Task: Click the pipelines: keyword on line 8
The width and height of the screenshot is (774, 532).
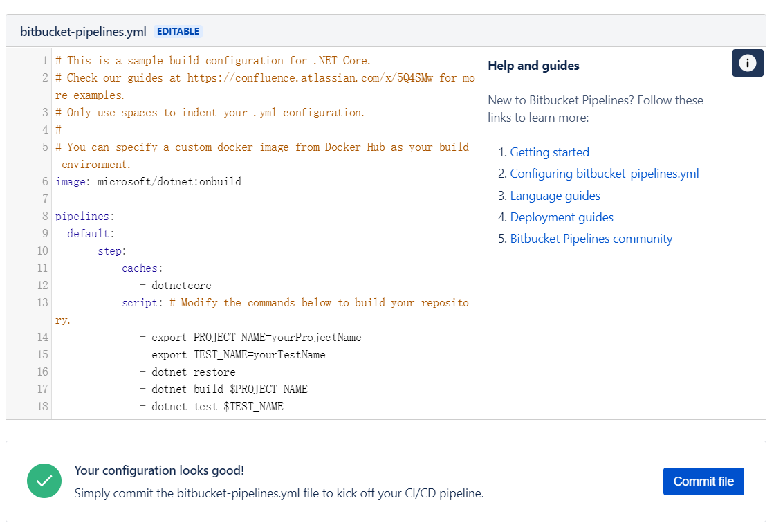Action: point(83,216)
